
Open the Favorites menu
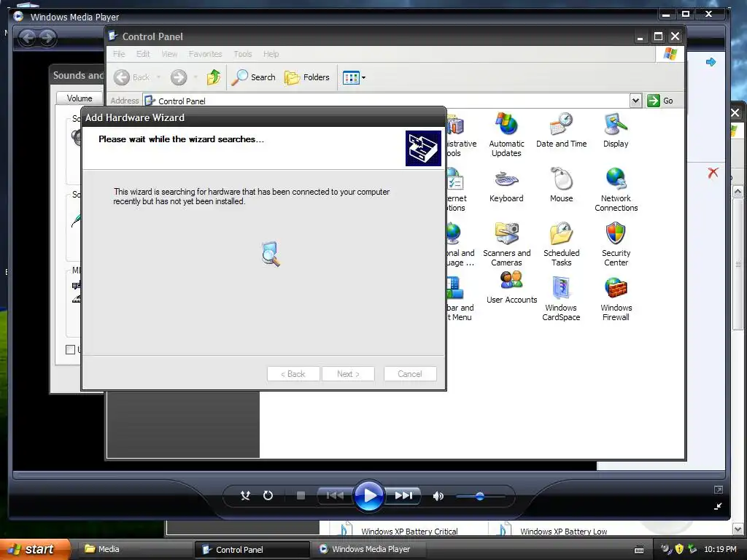click(205, 54)
